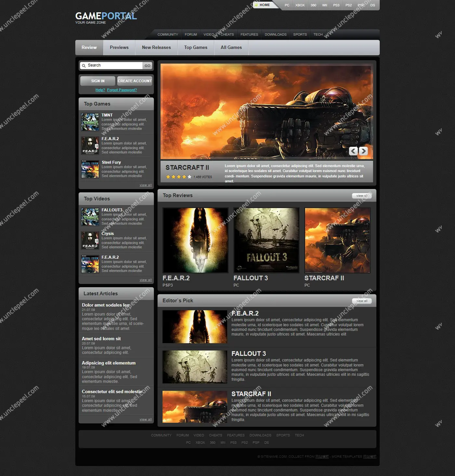
Task: Open Steel Fury thumbnail in Top Games
Action: tap(90, 169)
